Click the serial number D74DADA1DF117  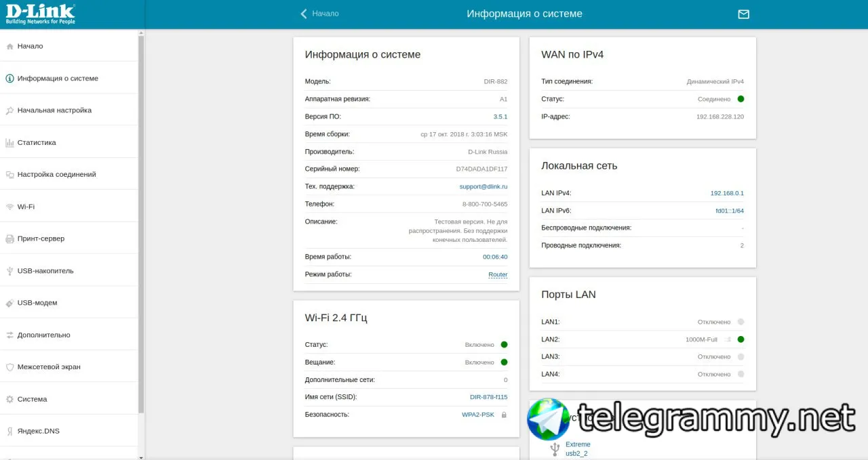[481, 169]
